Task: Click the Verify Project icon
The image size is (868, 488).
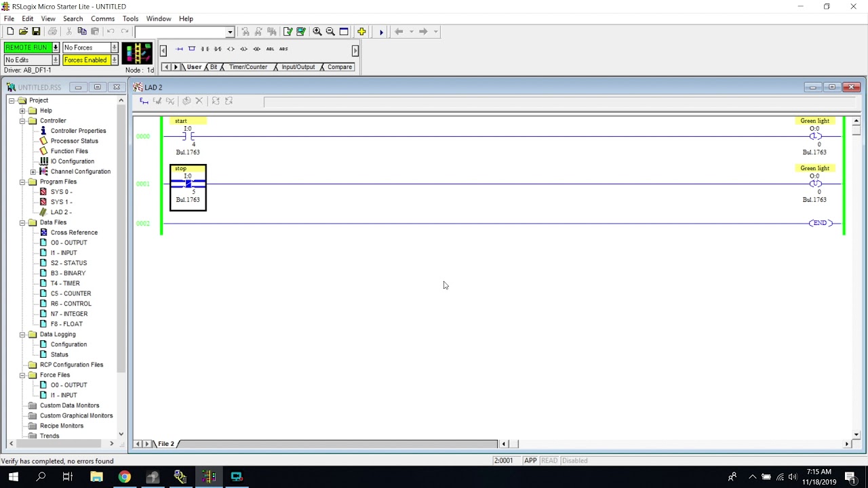Action: [x=300, y=31]
